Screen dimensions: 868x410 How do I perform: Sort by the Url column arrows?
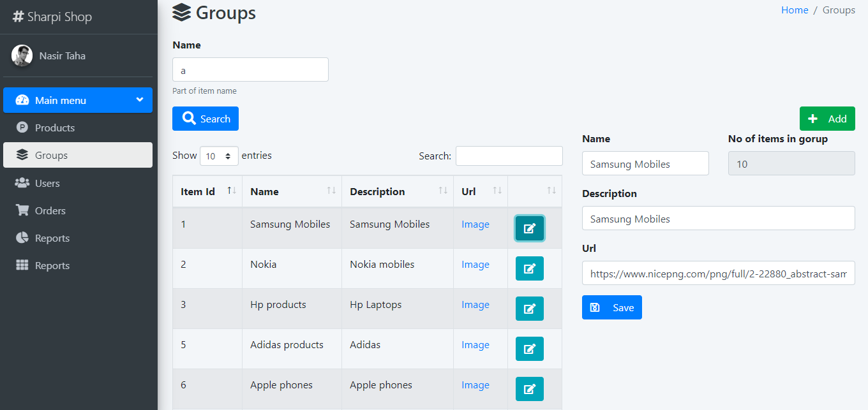(497, 191)
